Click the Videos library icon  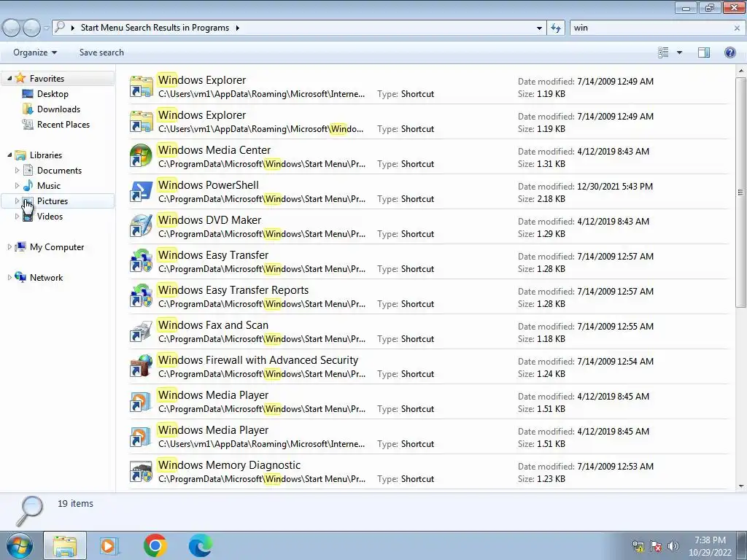click(x=28, y=216)
